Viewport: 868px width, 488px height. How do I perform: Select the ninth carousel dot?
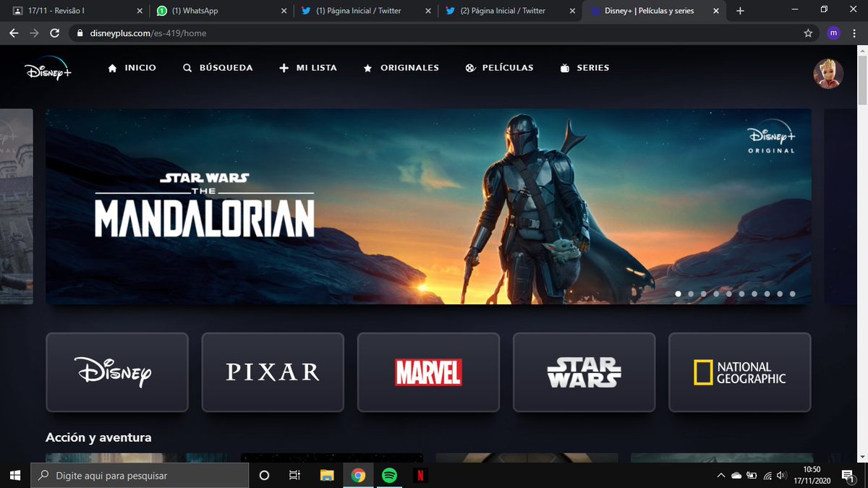coord(780,294)
